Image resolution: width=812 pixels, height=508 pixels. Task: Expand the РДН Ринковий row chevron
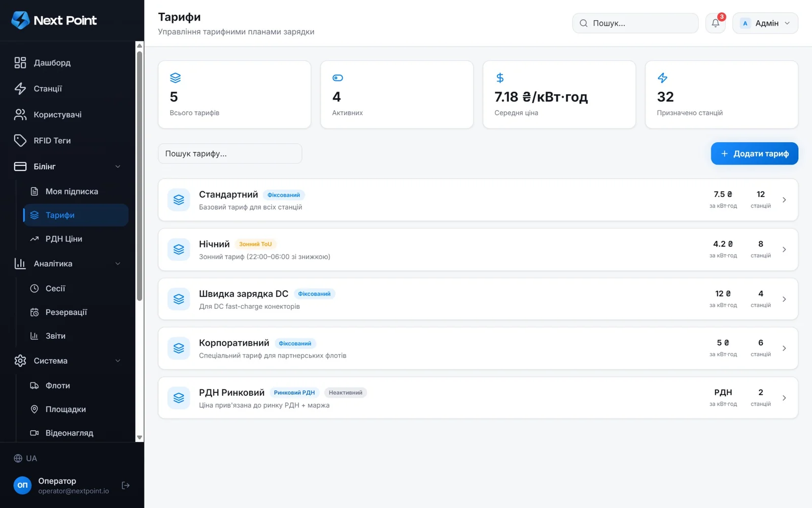click(x=784, y=398)
